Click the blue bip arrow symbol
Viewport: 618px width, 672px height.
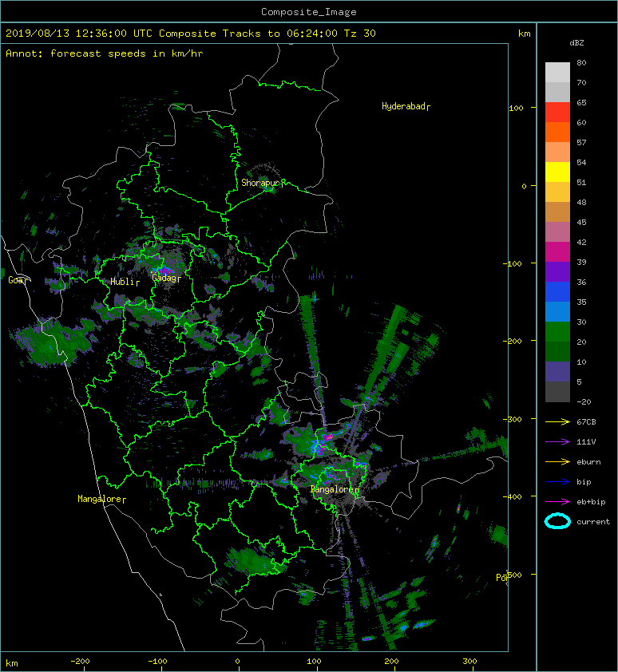[x=557, y=482]
